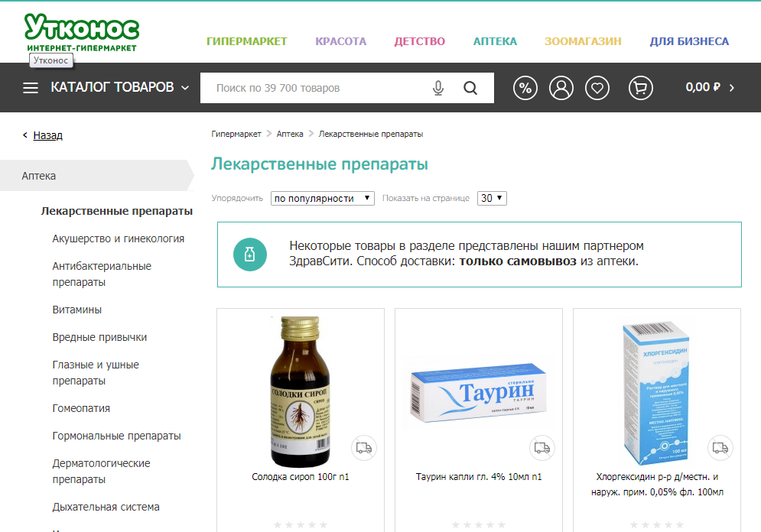Open Гомеопатия category
The width and height of the screenshot is (761, 532).
(81, 408)
